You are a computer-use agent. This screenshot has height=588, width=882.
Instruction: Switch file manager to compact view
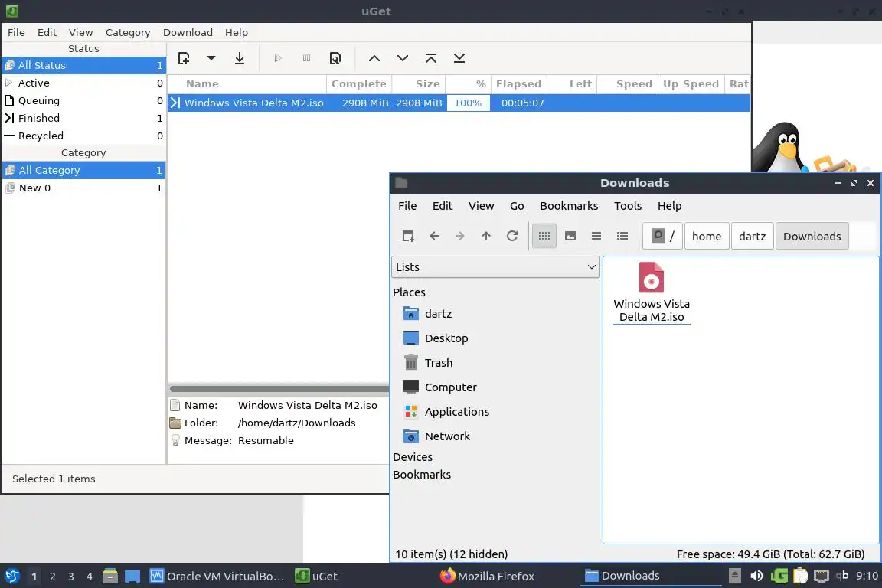point(596,237)
